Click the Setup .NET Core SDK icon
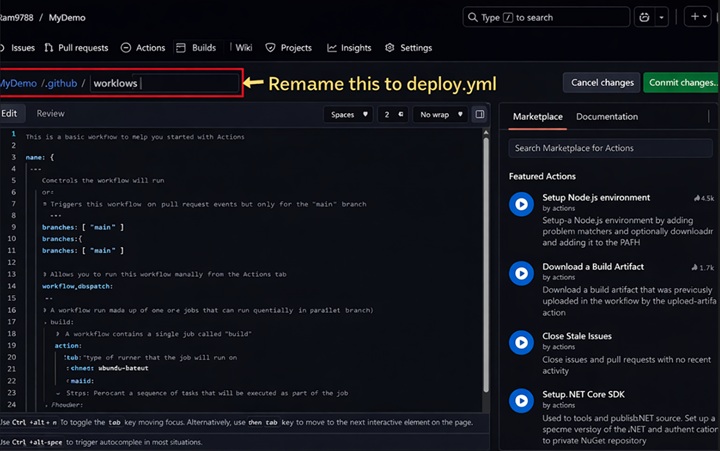The width and height of the screenshot is (720, 451). (x=520, y=401)
